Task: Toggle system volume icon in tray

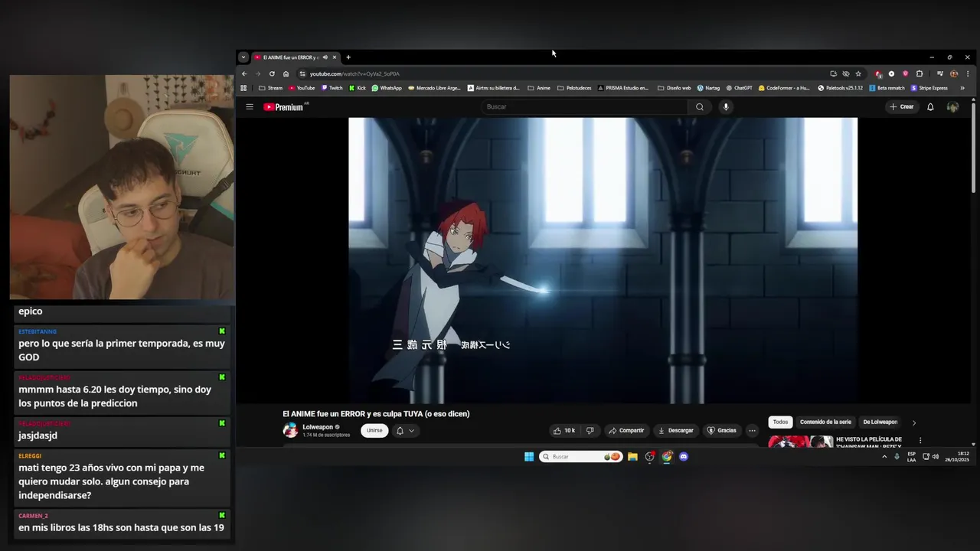Action: tap(936, 457)
